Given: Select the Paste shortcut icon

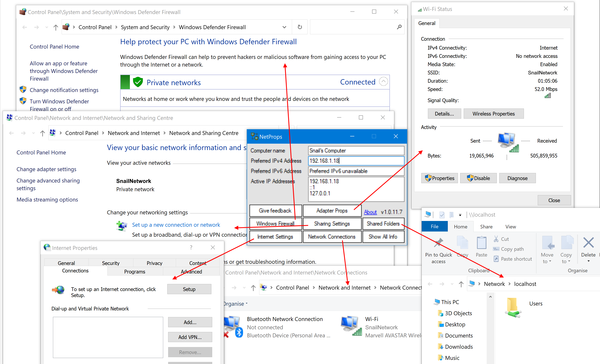Looking at the screenshot, I should point(496,259).
